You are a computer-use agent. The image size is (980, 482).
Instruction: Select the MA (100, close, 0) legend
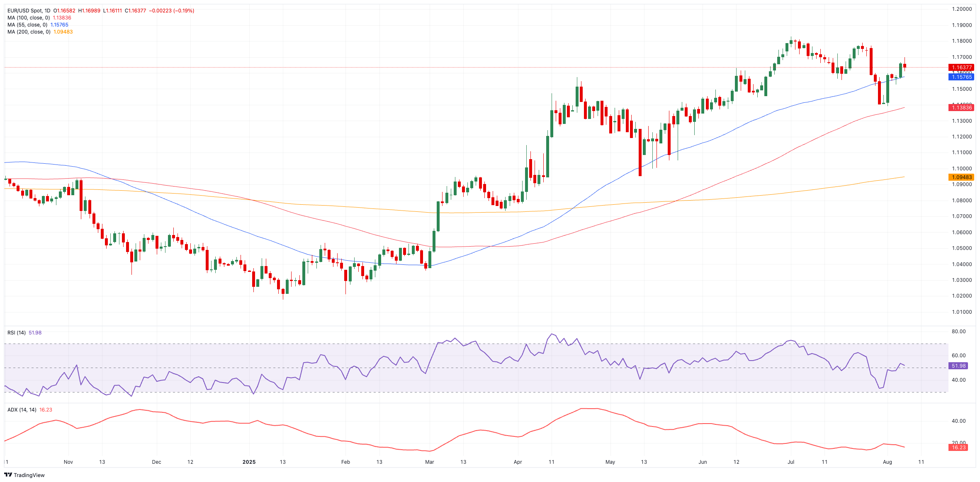click(x=29, y=18)
